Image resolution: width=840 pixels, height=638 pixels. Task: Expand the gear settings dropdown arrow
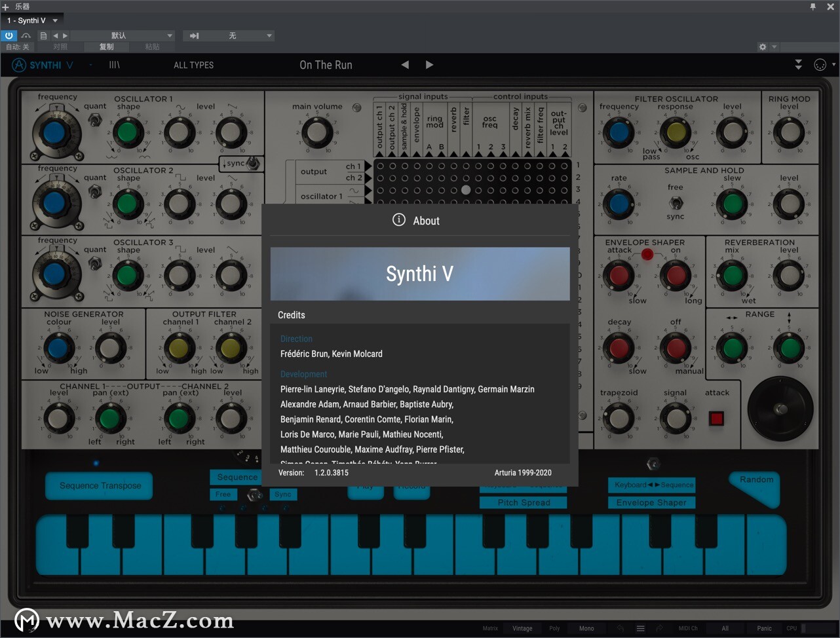point(774,47)
